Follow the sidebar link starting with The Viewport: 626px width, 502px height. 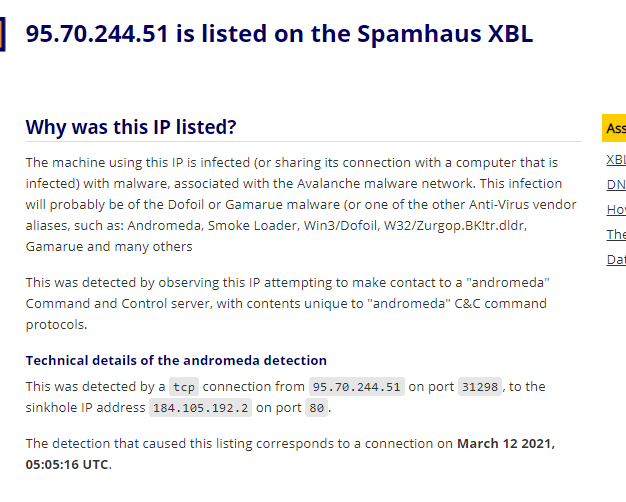point(616,235)
